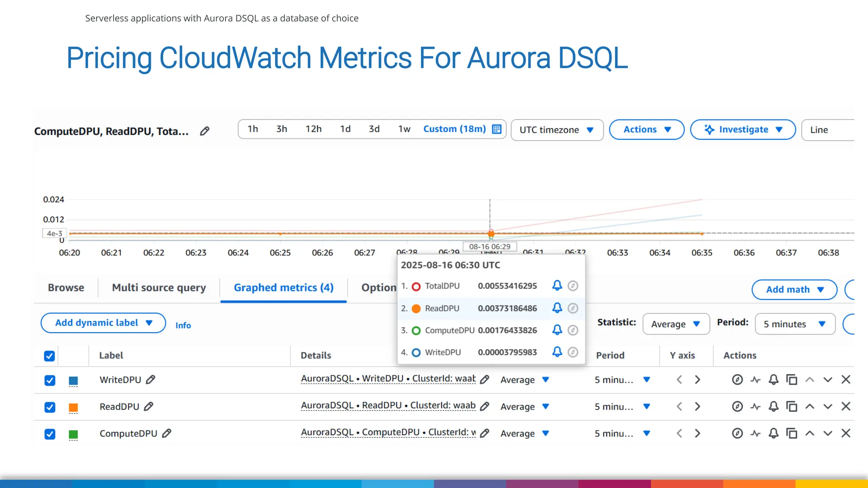Select the 12h time range
This screenshot has height=488, width=868.
point(314,129)
